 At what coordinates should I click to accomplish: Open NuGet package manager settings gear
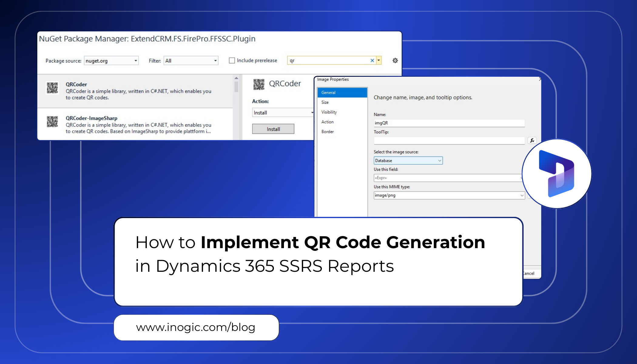click(395, 60)
